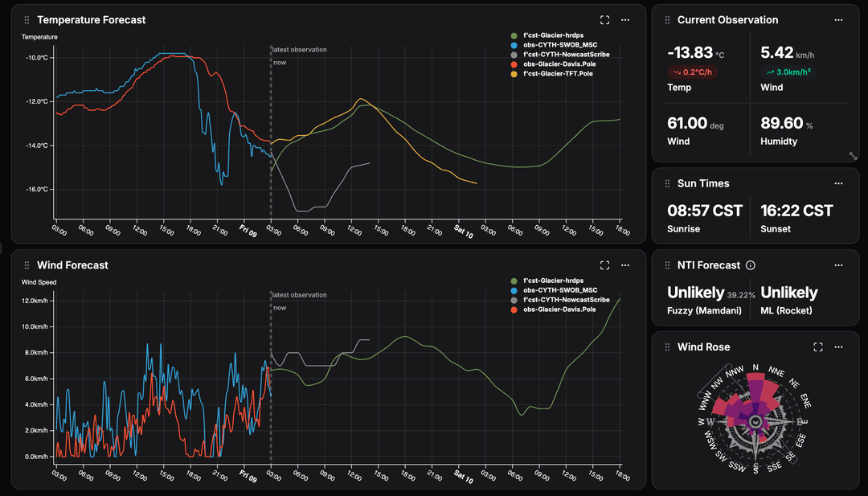Click the info icon beside NTI Forecast
This screenshot has width=868, height=496.
pyautogui.click(x=751, y=265)
